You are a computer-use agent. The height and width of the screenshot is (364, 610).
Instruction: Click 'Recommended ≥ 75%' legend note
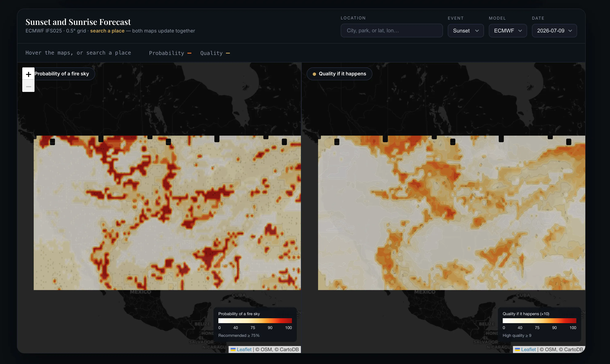239,335
